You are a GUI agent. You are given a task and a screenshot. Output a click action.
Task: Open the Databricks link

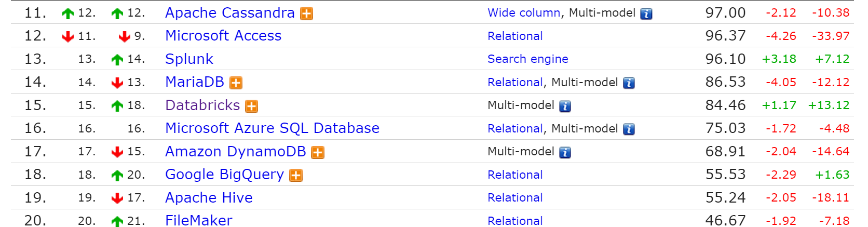tap(202, 105)
